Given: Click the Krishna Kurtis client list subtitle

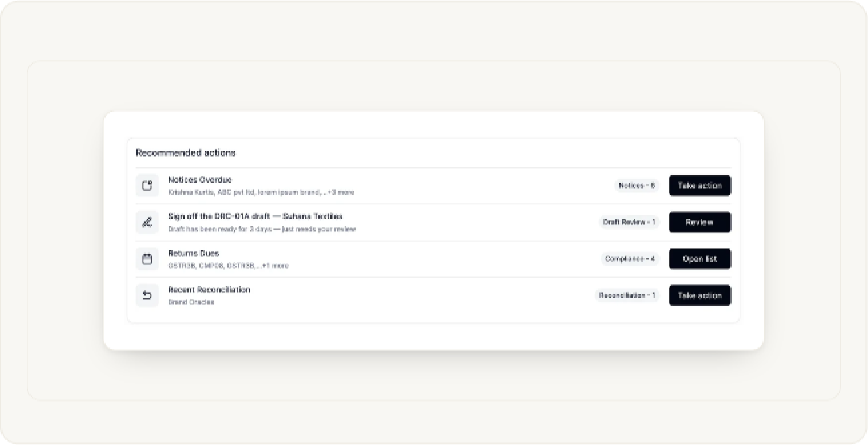Looking at the screenshot, I should point(261,193).
